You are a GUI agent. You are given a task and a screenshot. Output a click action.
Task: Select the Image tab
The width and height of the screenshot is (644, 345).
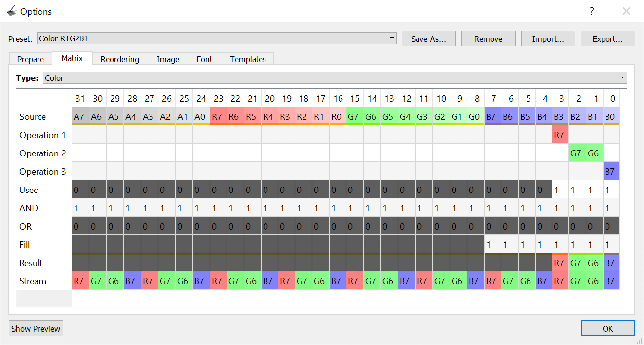tap(168, 59)
